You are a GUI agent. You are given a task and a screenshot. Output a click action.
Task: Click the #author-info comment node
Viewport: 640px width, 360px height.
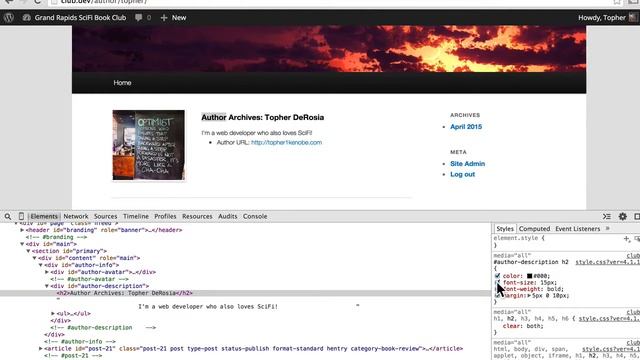[x=80, y=342]
